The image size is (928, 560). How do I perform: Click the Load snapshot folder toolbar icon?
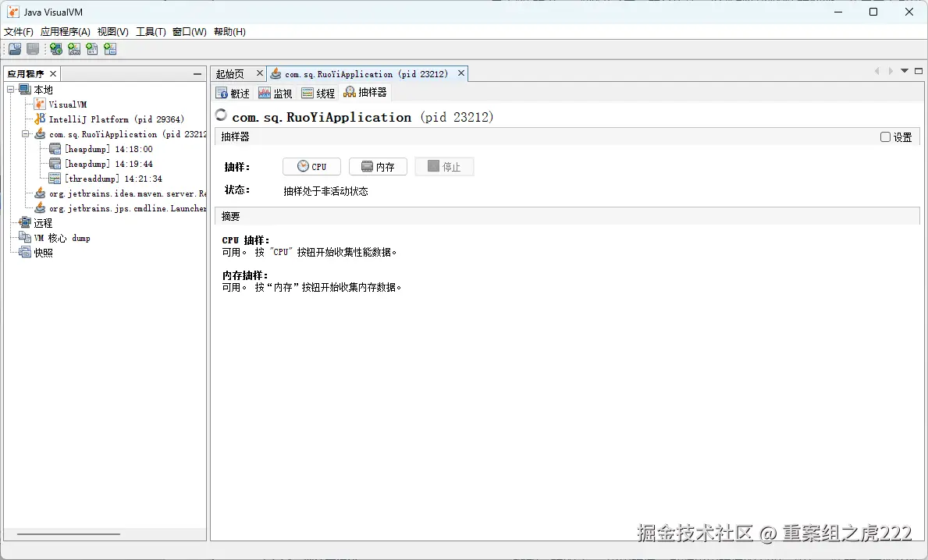click(15, 49)
